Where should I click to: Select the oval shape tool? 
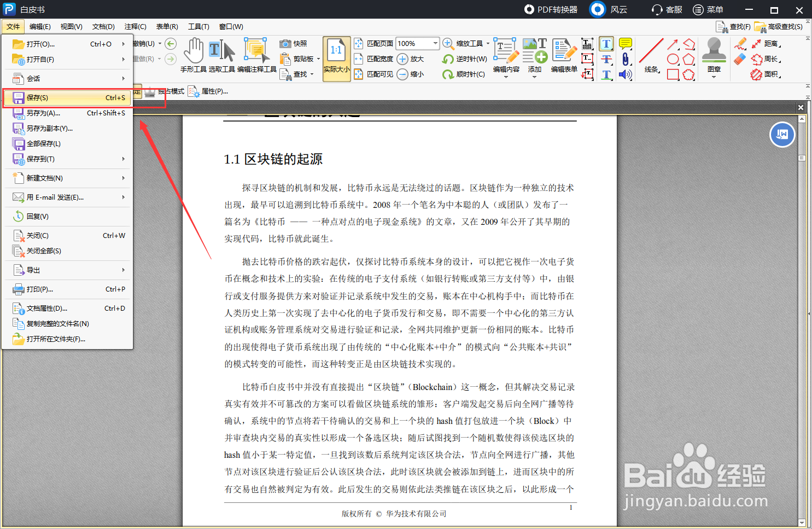point(673,59)
